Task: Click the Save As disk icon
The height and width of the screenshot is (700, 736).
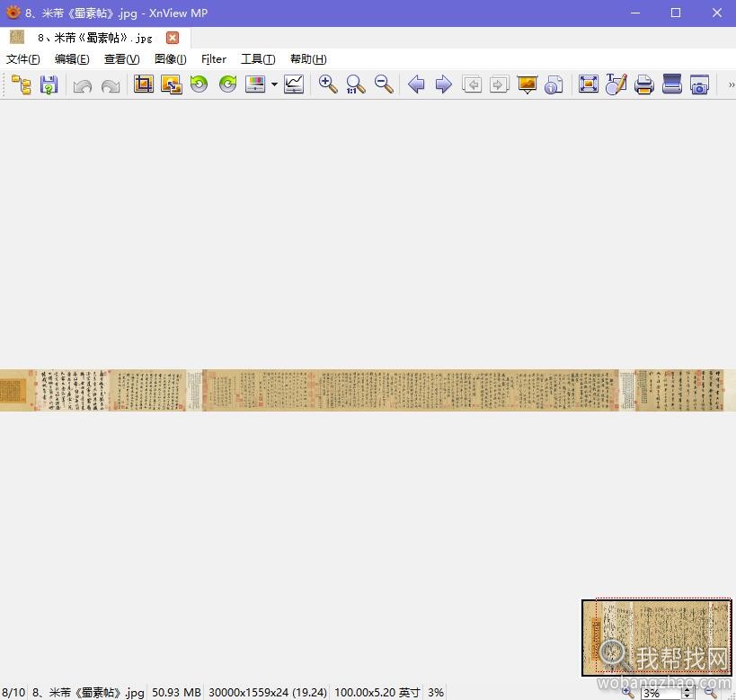Action: click(x=49, y=85)
